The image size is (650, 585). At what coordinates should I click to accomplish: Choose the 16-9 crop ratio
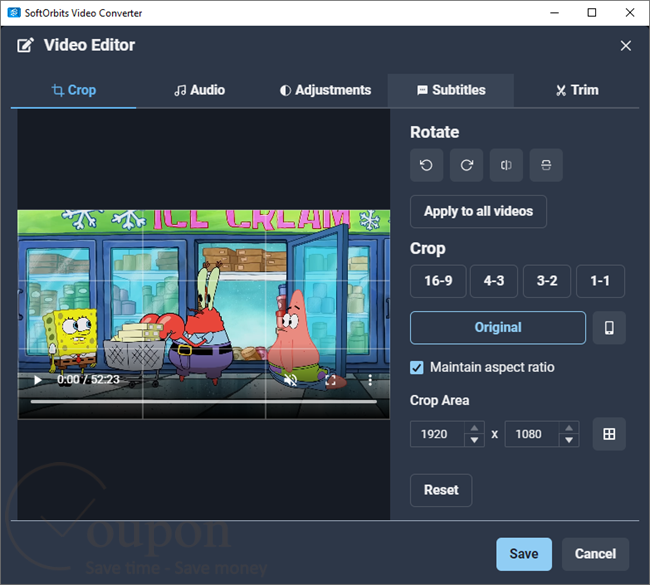(438, 281)
